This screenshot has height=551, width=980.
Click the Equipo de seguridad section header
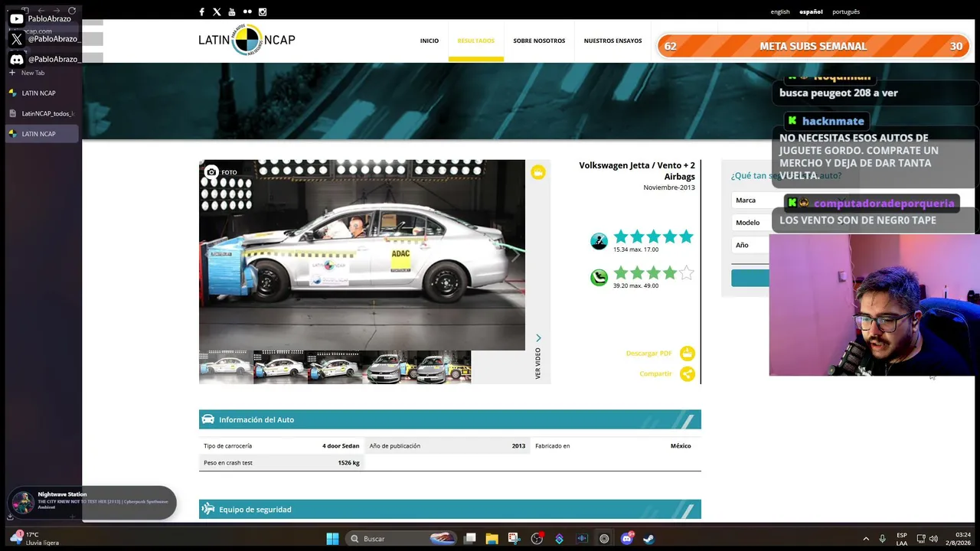[x=450, y=509]
